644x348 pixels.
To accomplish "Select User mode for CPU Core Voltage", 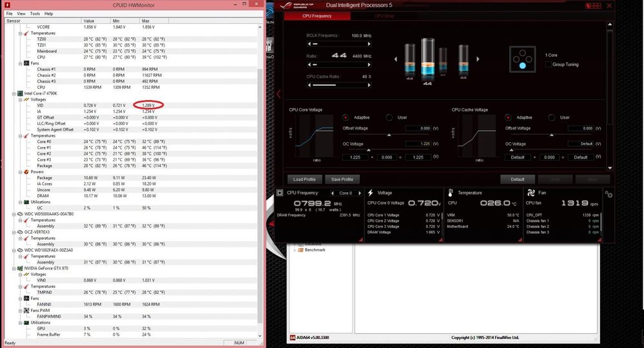I will pos(389,118).
